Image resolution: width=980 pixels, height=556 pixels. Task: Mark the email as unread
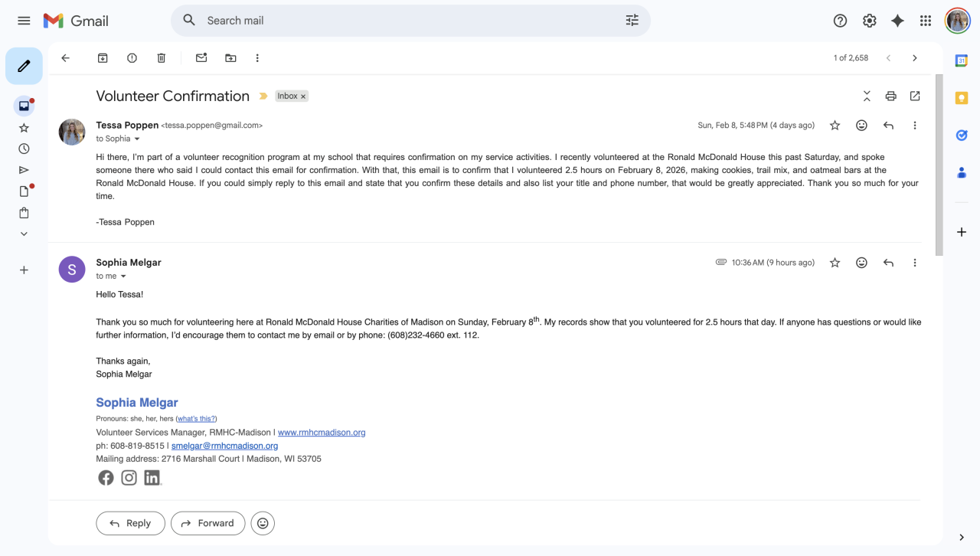tap(201, 58)
